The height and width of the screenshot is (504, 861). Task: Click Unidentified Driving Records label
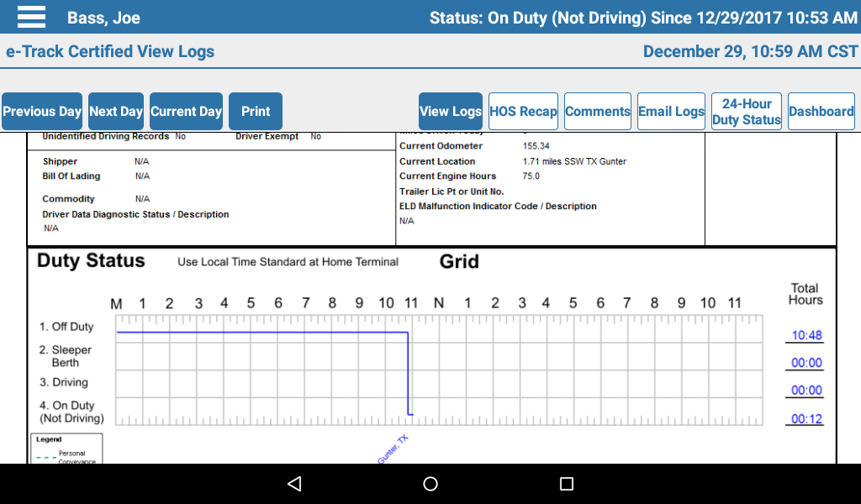(x=105, y=137)
